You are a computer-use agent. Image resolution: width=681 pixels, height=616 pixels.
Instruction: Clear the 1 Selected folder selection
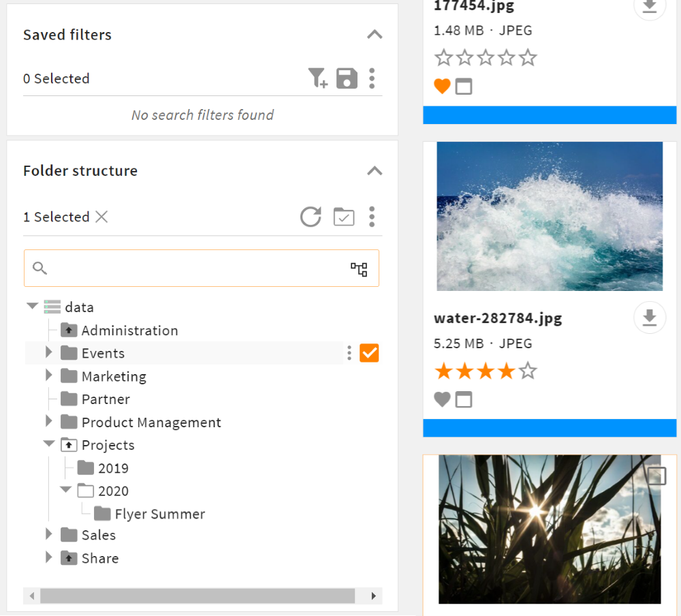pos(101,217)
